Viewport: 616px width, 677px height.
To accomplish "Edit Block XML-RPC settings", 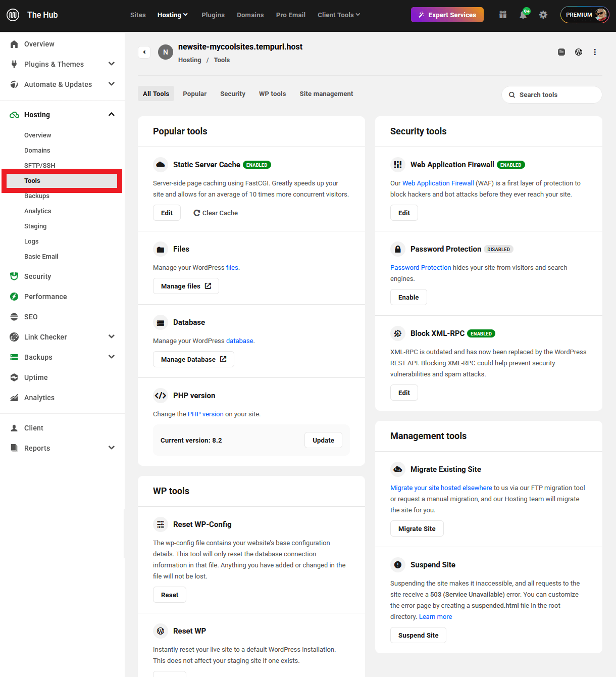I will (x=404, y=393).
